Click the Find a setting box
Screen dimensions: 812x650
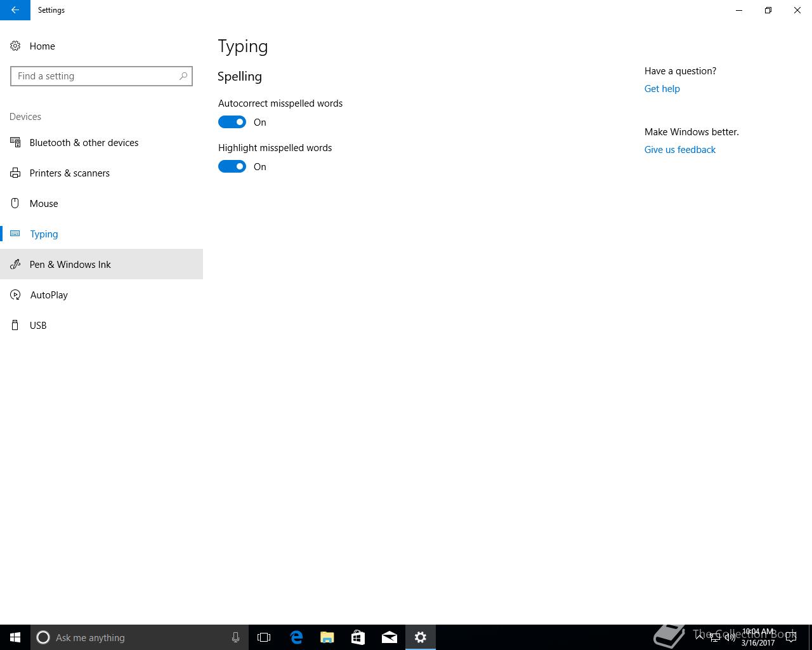[x=95, y=76]
